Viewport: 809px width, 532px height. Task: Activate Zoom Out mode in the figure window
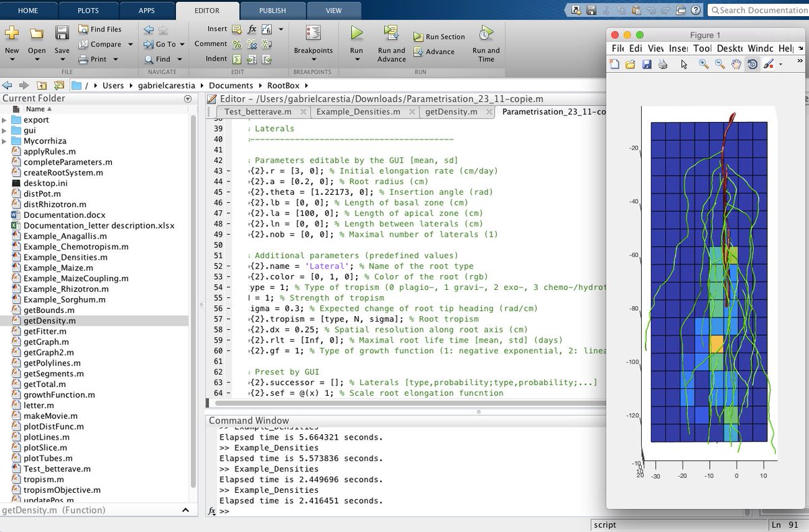[x=719, y=63]
